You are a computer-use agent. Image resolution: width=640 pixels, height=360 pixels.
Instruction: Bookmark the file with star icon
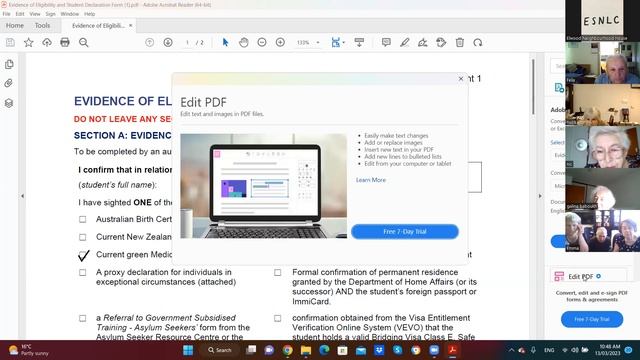[x=29, y=42]
